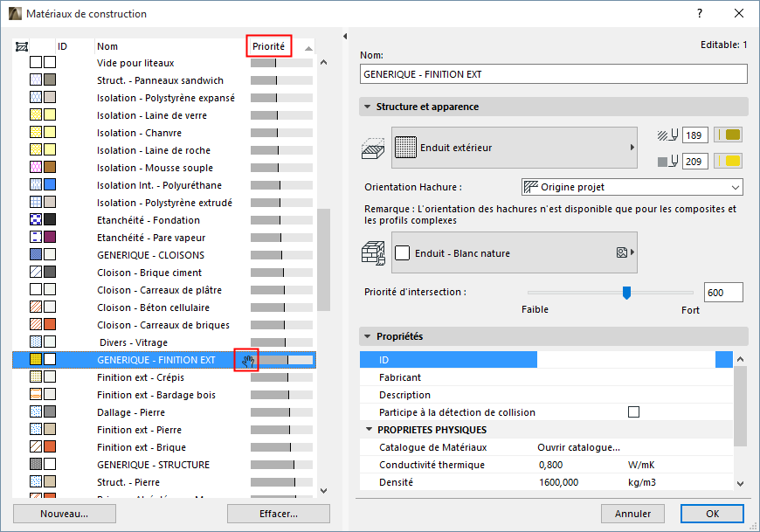
Task: Click the hatch foreground pen icon
Action: pos(667,135)
